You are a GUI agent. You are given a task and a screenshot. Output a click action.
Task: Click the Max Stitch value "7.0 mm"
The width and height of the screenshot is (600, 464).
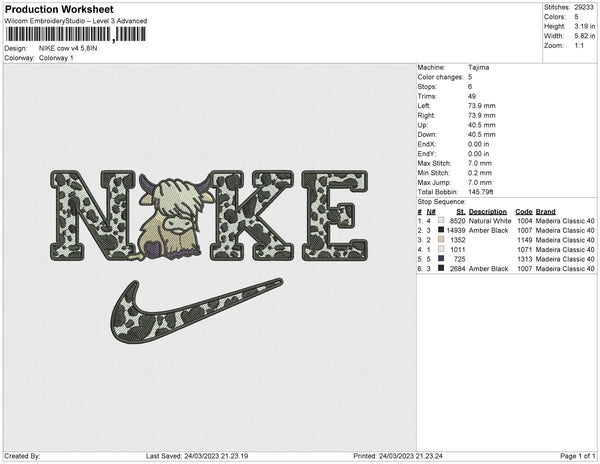pos(480,163)
